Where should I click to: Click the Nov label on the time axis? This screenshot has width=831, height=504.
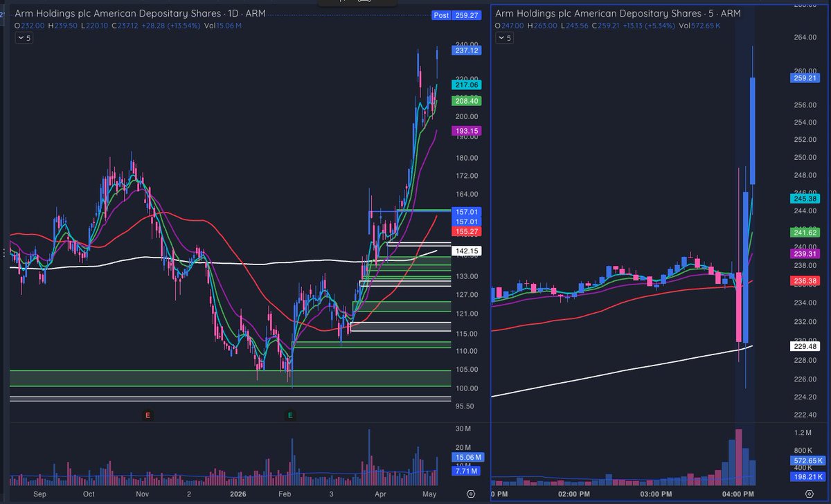tap(142, 495)
